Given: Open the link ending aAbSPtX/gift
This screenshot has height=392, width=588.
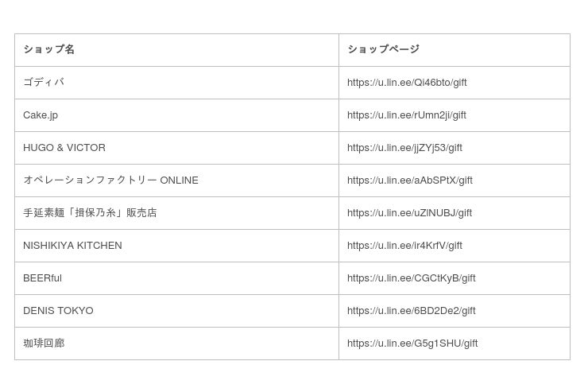Looking at the screenshot, I should point(409,180).
